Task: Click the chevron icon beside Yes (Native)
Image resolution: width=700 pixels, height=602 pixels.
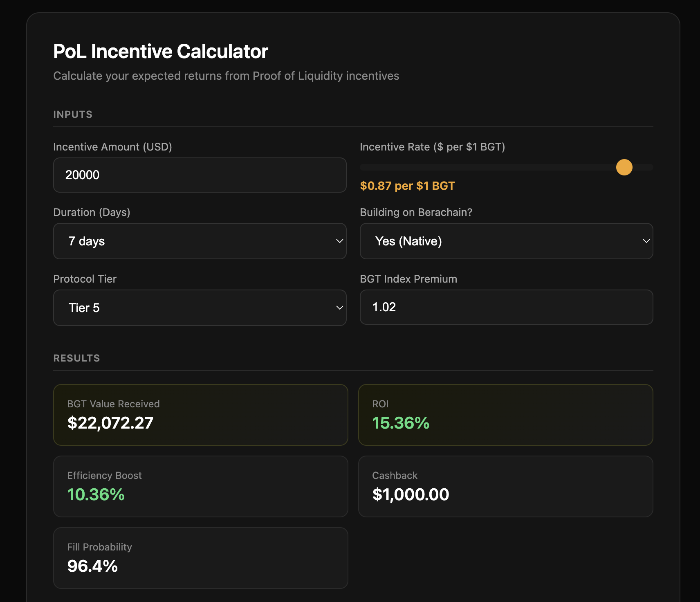Action: pos(646,241)
